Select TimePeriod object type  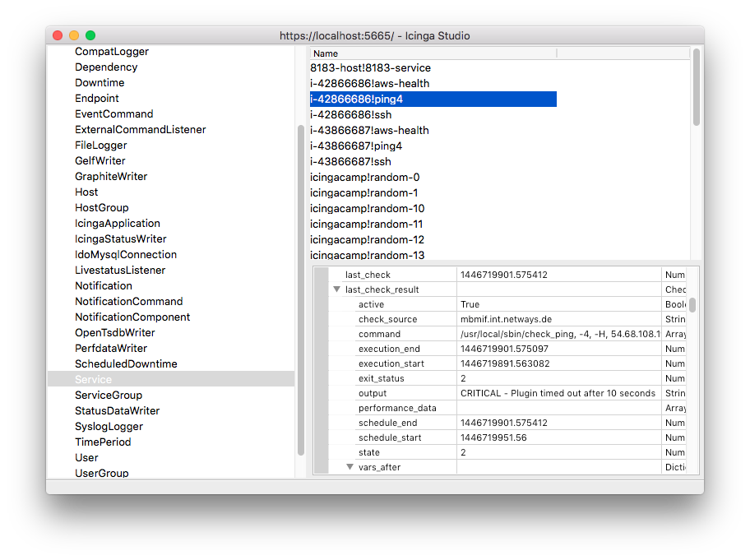[103, 442]
